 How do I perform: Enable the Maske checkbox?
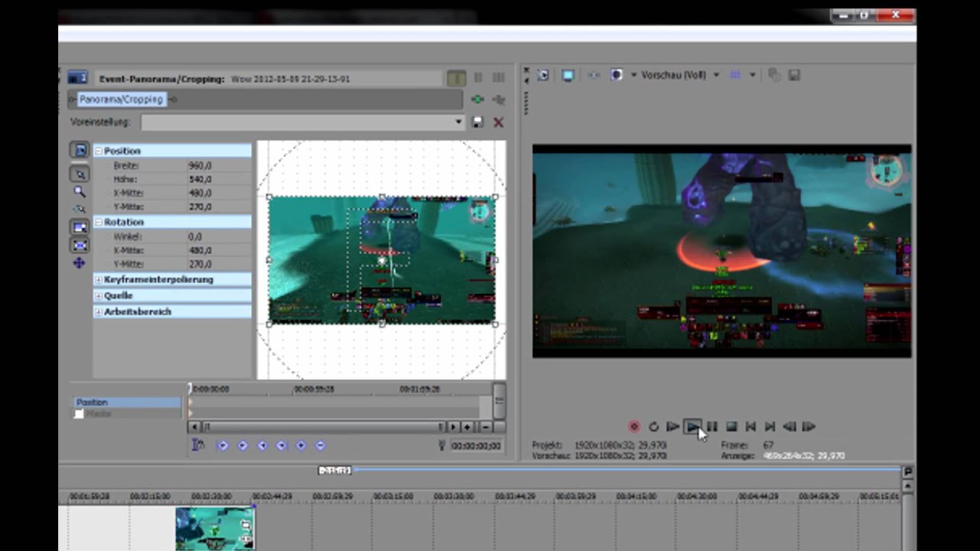(79, 414)
